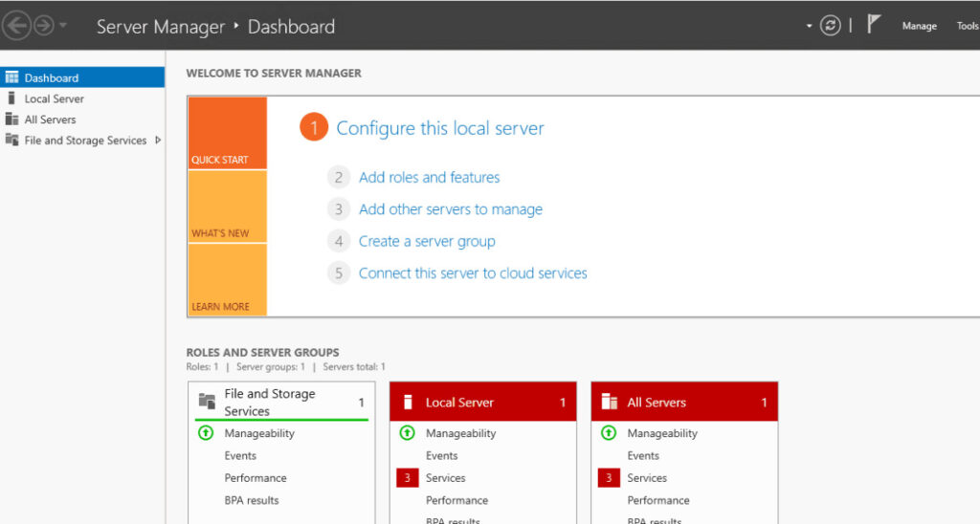Click green Manageability icon in All Servers tile
The width and height of the screenshot is (980, 524).
pos(608,433)
